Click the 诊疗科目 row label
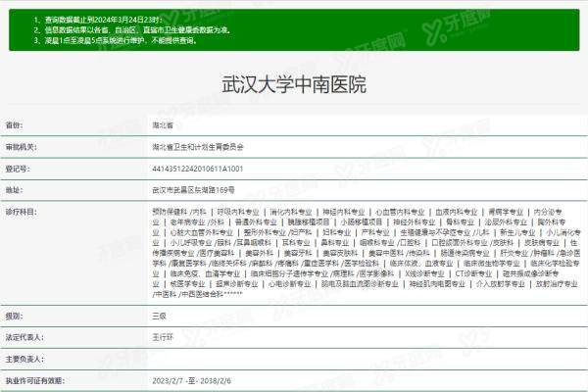The image size is (588, 392). (21, 212)
